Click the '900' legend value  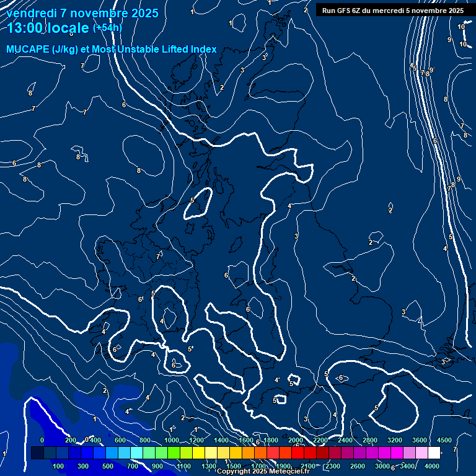coord(157,466)
